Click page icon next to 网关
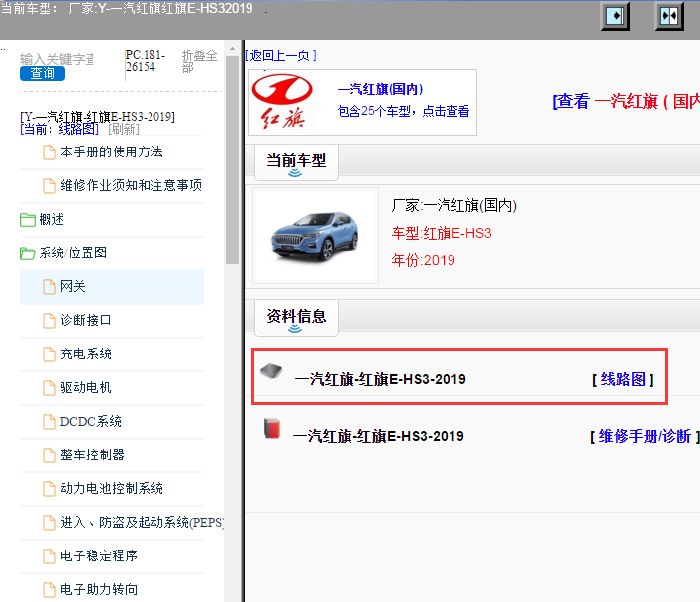This screenshot has width=700, height=602. coord(50,287)
